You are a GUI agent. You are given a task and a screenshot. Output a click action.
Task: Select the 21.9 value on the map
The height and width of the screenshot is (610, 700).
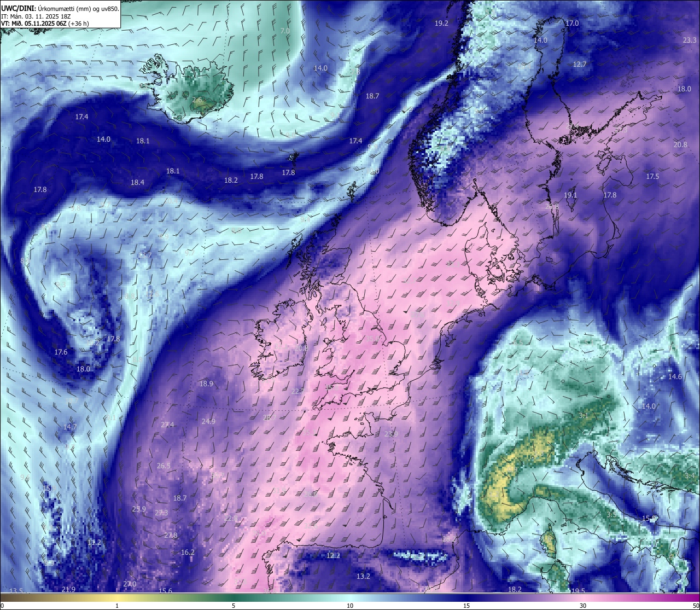(68, 589)
